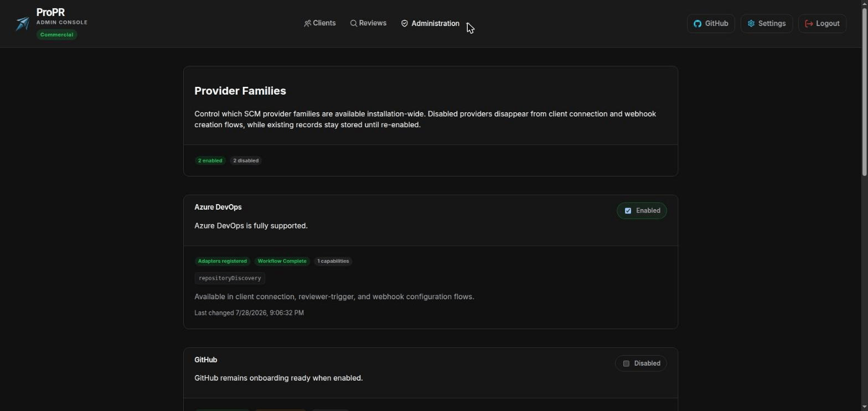This screenshot has height=411, width=868.
Task: Click the GitHub octocat icon
Action: (697, 24)
